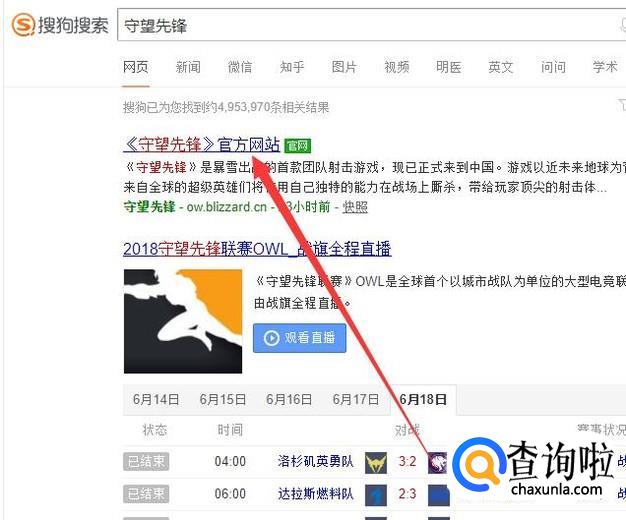626x520 pixels.
Task: Click the Overwatch League logo thumbnail
Action: (183, 321)
